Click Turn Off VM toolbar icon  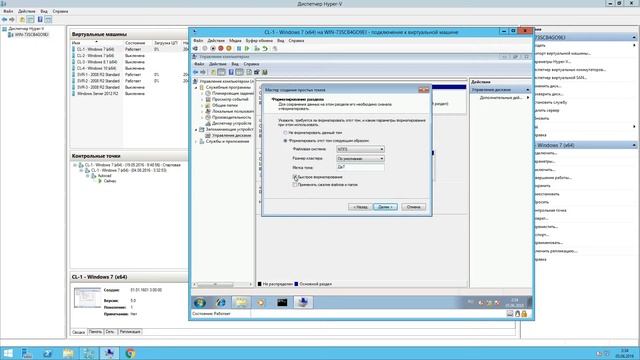click(213, 49)
